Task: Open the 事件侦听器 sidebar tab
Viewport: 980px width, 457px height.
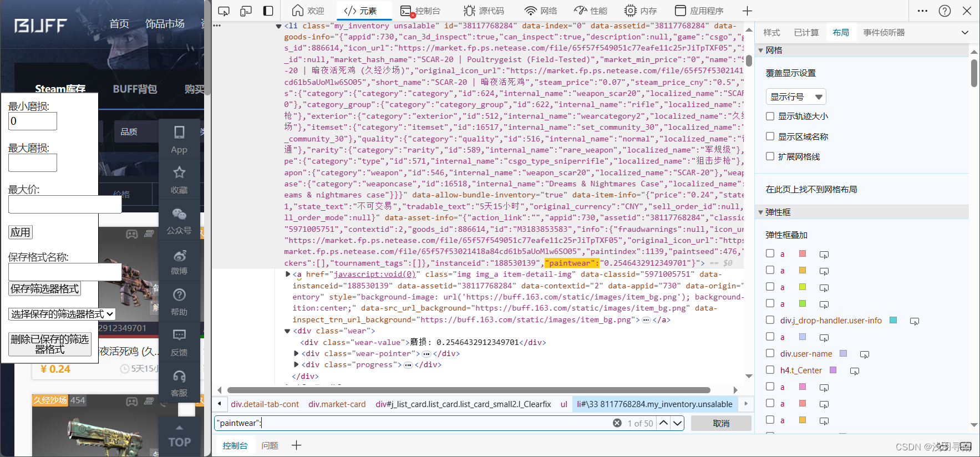Action: (x=884, y=33)
